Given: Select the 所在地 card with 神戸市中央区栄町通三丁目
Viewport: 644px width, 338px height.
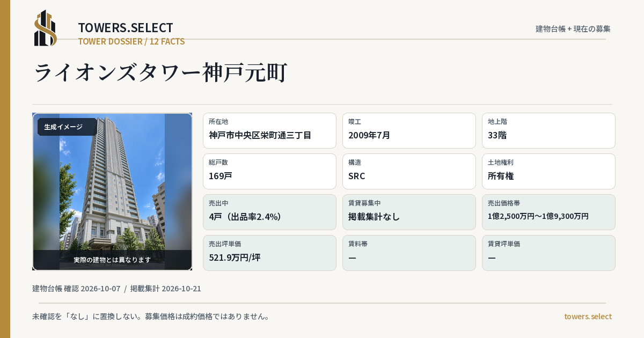Looking at the screenshot, I should (269, 130).
